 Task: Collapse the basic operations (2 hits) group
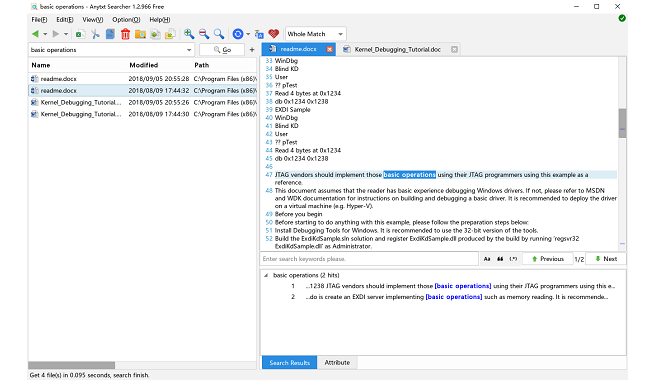tap(266, 275)
